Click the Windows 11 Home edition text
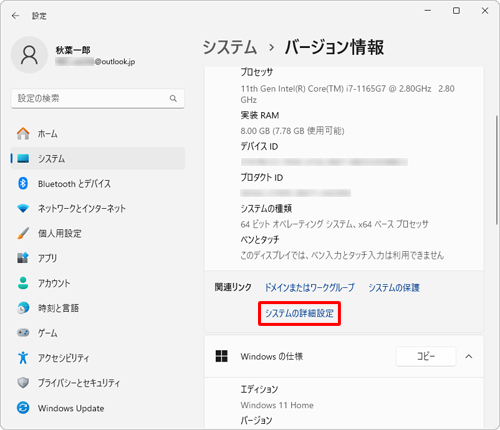 [277, 405]
